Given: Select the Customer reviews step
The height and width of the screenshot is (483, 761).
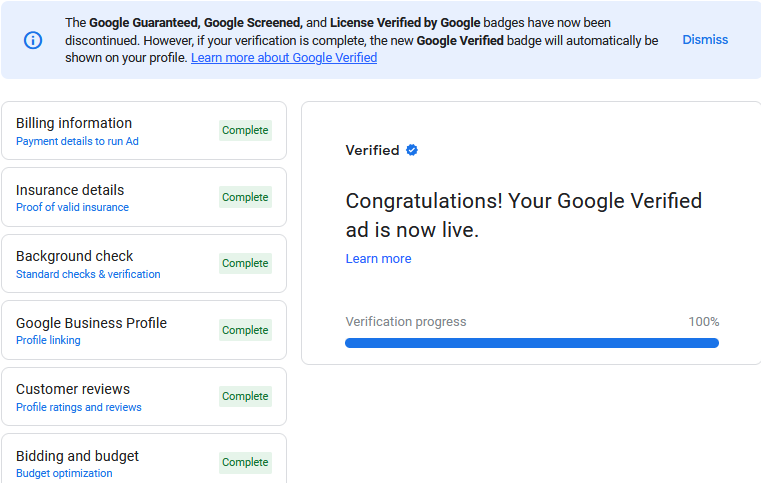Looking at the screenshot, I should pyautogui.click(x=144, y=397).
